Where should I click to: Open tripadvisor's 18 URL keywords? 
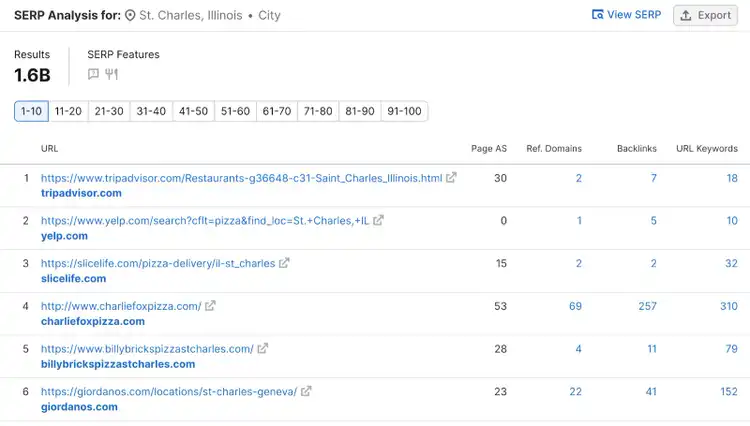click(x=732, y=178)
